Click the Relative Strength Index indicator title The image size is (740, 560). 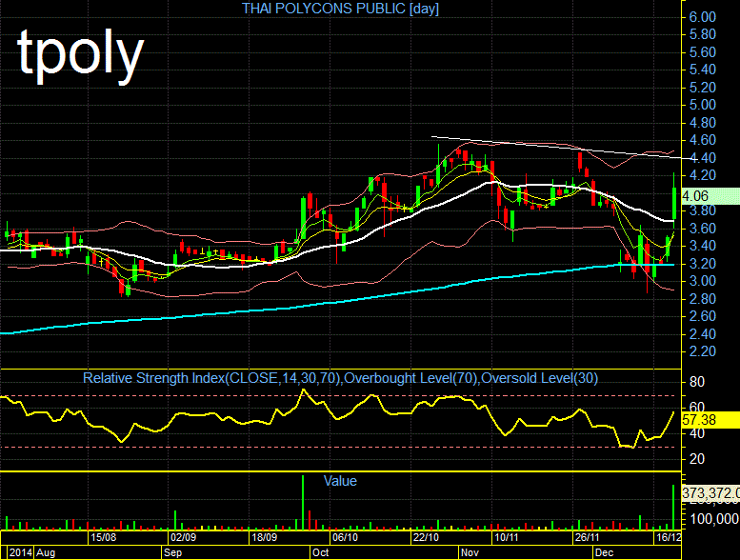pyautogui.click(x=340, y=378)
